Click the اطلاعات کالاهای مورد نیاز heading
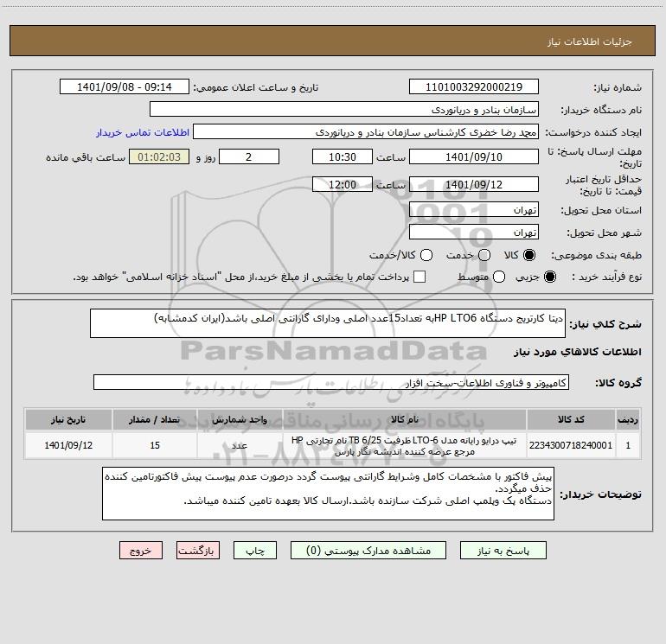This screenshot has height=644, width=666. click(578, 352)
